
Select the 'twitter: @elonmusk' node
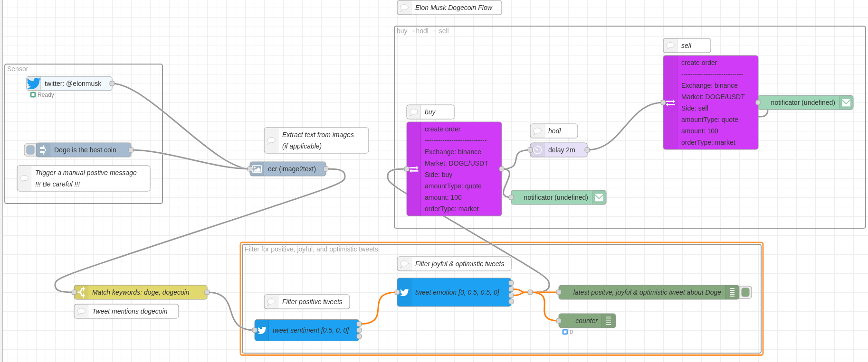click(69, 84)
